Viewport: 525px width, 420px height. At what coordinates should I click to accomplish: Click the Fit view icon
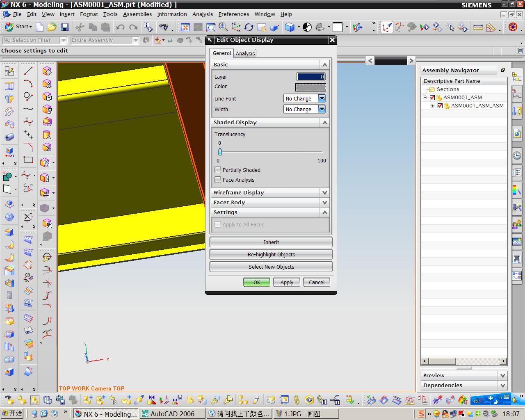(x=185, y=27)
